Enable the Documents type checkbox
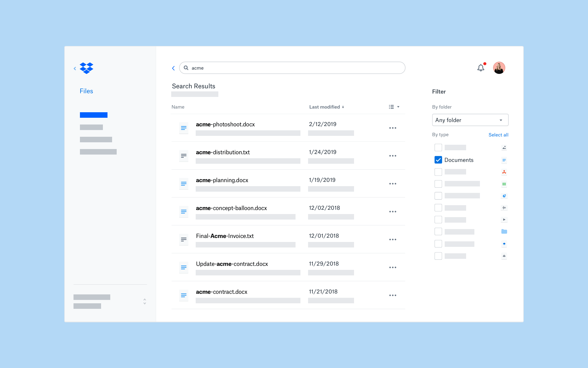Viewport: 588px width, 368px height. [x=438, y=160]
